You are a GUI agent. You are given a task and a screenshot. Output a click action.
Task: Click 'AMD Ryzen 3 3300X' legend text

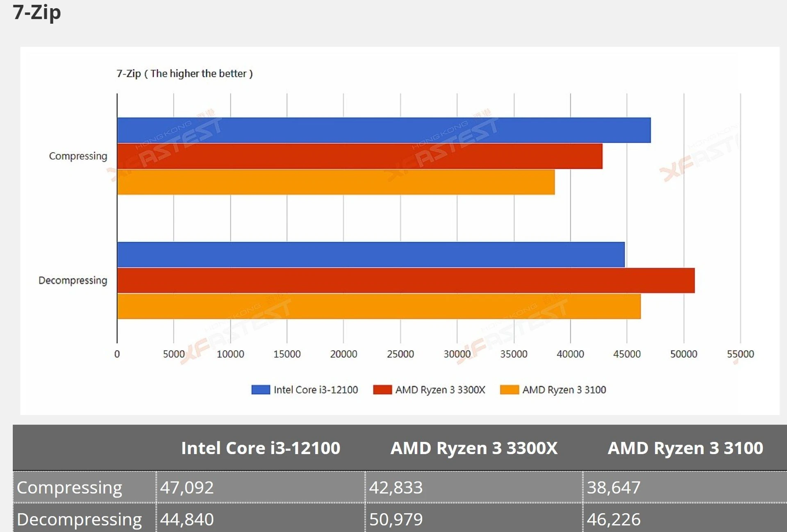pyautogui.click(x=440, y=390)
